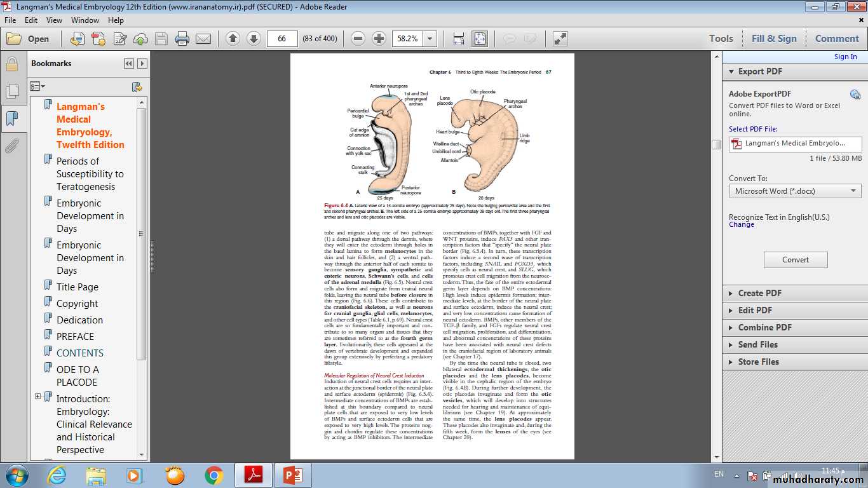Go to previous page with up arrow

[233, 39]
